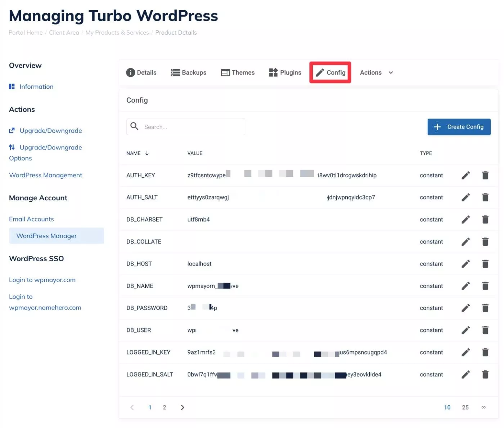The width and height of the screenshot is (504, 428).
Task: Click Create Config button
Action: point(459,127)
